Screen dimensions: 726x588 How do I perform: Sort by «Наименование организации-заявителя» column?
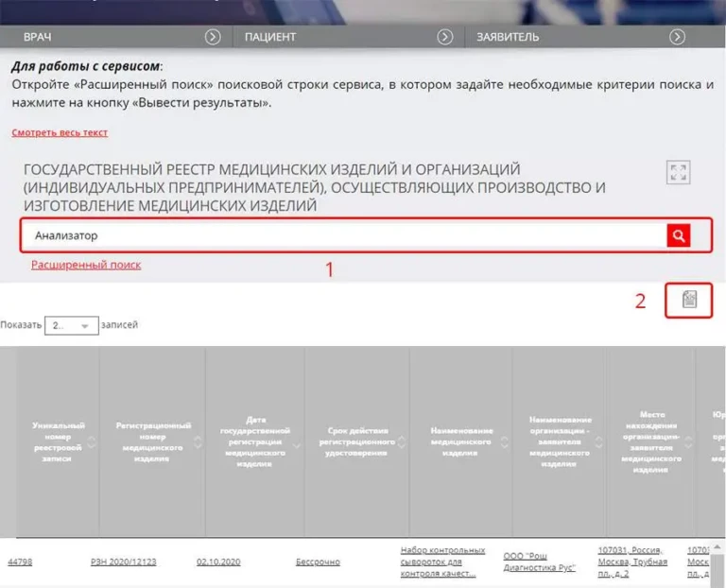(x=598, y=442)
